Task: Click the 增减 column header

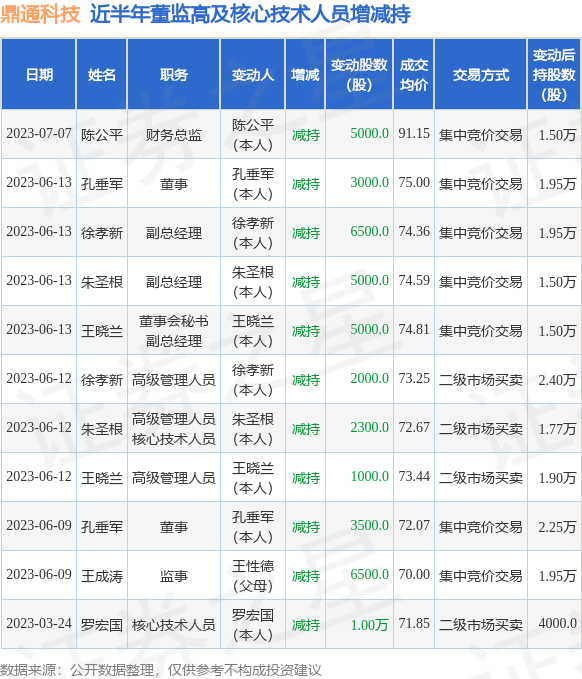Action: tap(305, 74)
